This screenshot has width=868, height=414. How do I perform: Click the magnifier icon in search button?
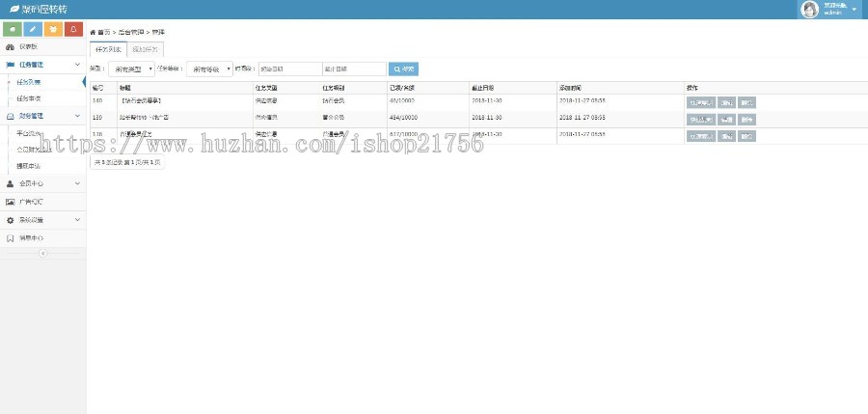[x=397, y=69]
